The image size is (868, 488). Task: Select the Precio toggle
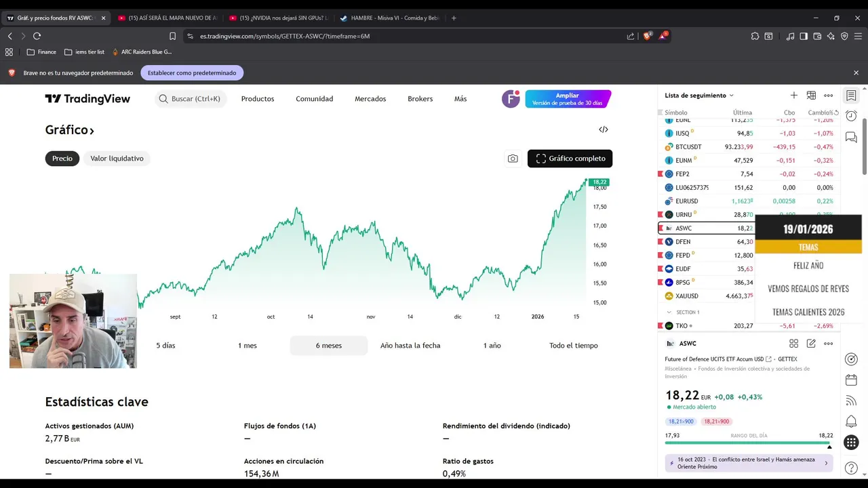tap(62, 159)
